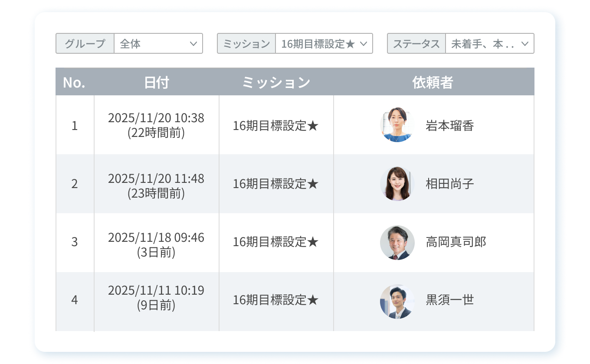
Task: Click the No. column header
Action: coord(74,82)
